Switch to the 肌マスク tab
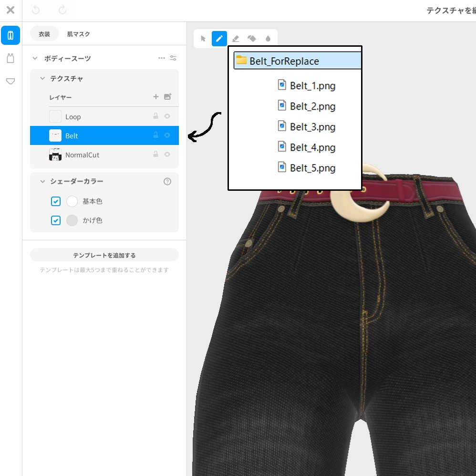 (78, 34)
